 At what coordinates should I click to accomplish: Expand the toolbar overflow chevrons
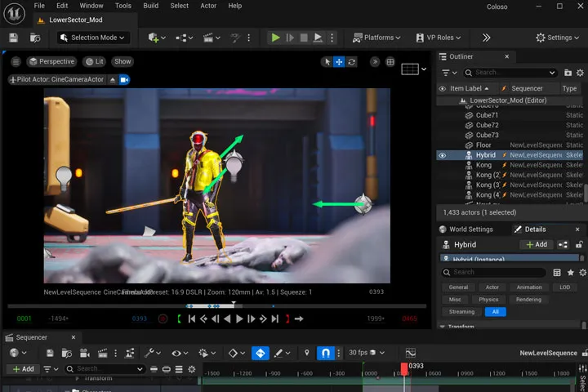click(487, 38)
